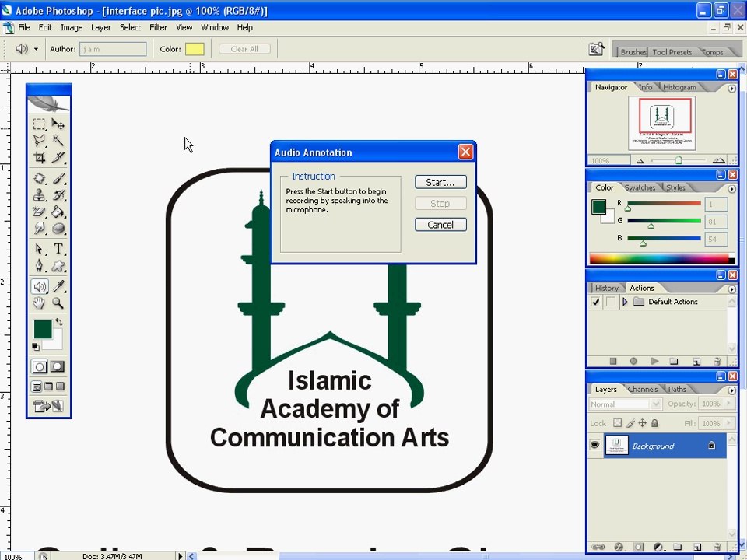Select the Pen tool

click(x=40, y=266)
